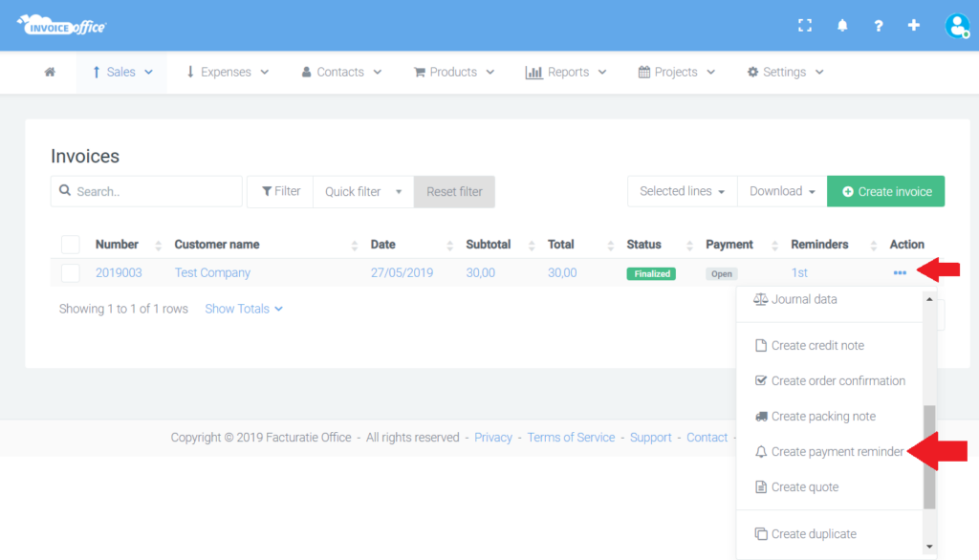Image resolution: width=979 pixels, height=560 pixels.
Task: Open the three-dot action menu for invoice 2019003
Action: (x=900, y=272)
